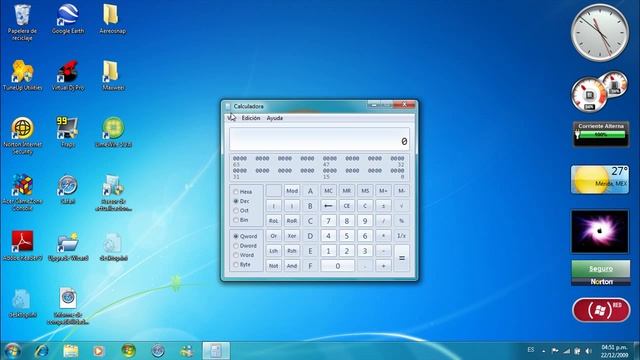Select the Fraps desktop shortcut
The width and height of the screenshot is (640, 360).
coord(68,133)
